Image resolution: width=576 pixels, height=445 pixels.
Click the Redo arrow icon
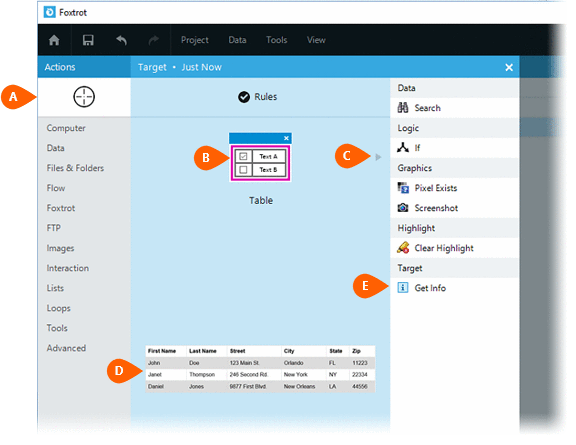point(154,40)
